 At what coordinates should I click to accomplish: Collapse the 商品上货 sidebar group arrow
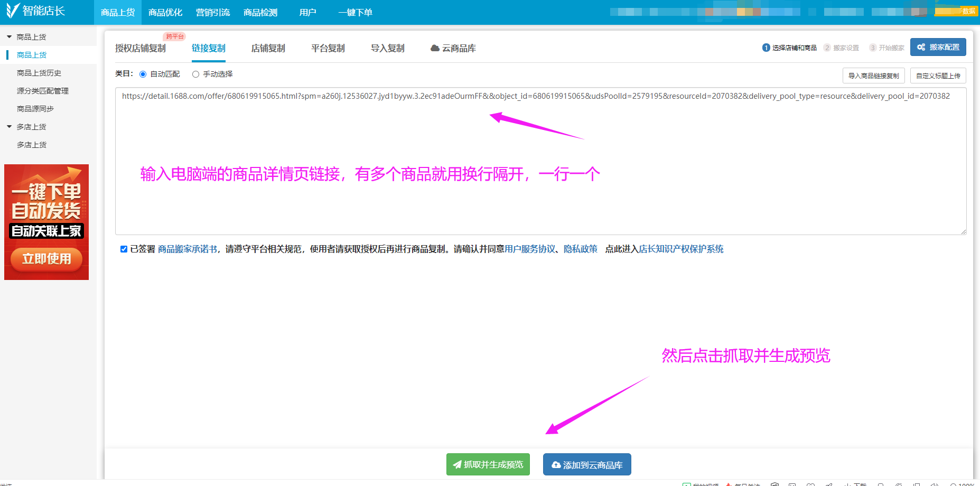[9, 37]
